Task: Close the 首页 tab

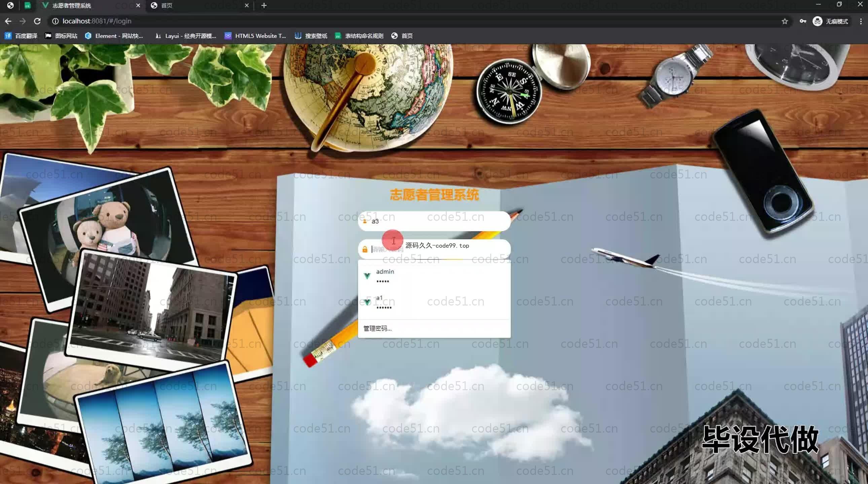Action: point(247,5)
